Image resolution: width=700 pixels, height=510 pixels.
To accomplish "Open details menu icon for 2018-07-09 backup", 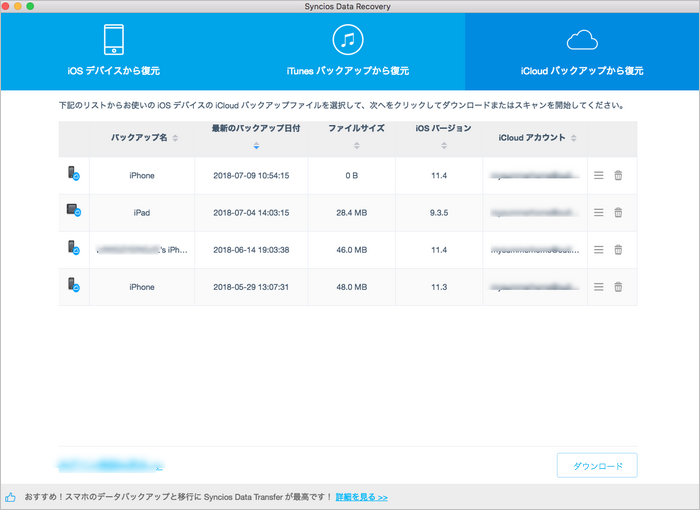I will point(599,175).
